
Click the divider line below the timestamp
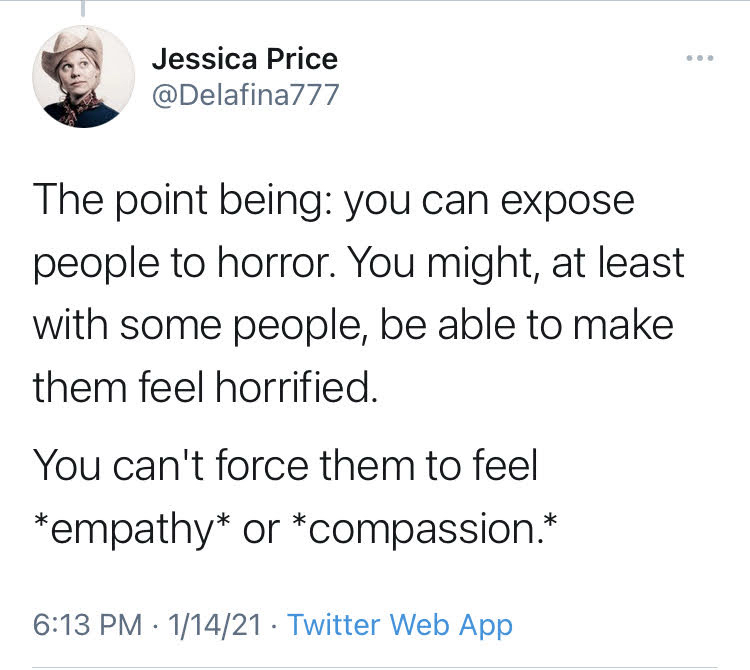375,666
